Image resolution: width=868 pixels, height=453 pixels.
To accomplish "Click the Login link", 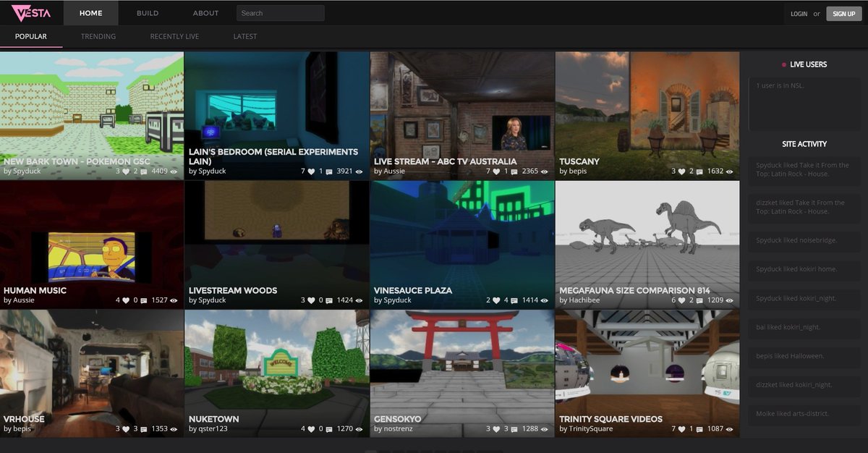I will click(x=799, y=14).
